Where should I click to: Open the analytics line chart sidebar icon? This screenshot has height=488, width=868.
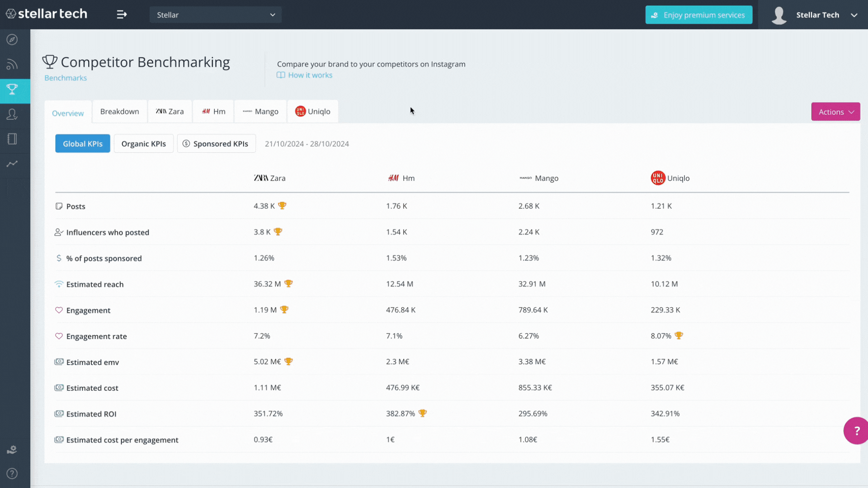click(x=12, y=164)
